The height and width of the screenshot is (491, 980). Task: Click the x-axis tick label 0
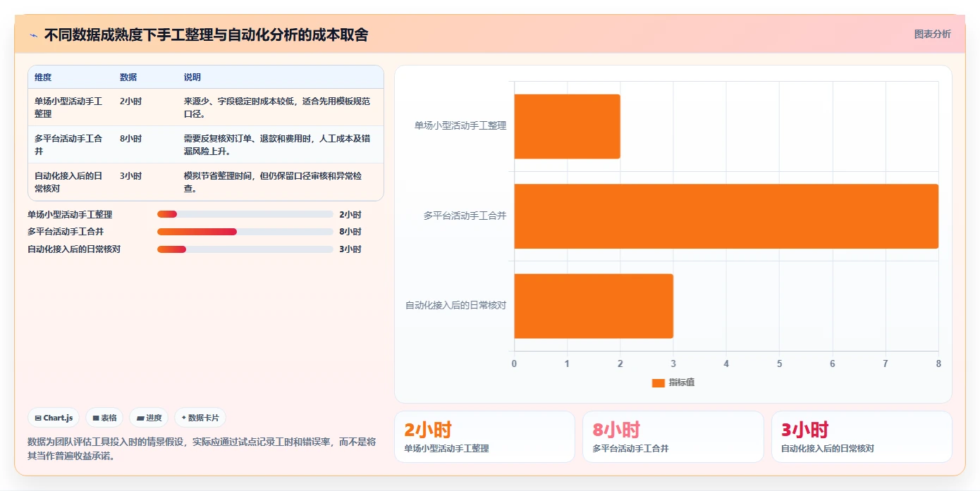(x=514, y=363)
